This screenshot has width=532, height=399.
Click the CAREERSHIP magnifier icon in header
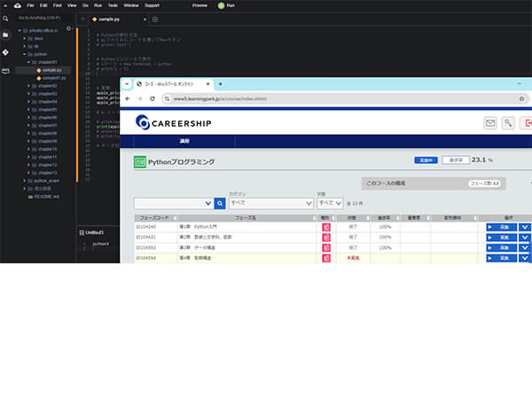point(509,123)
